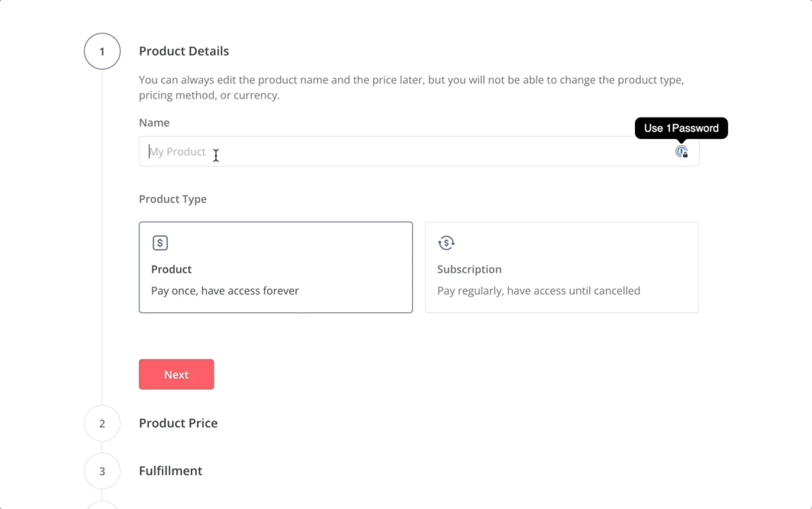
Task: Click the "Use 1Password" tooltip bubble
Action: click(681, 128)
